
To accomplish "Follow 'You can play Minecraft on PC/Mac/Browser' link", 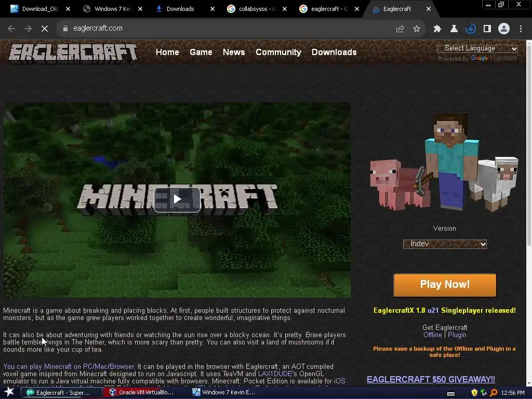I will 69,366.
